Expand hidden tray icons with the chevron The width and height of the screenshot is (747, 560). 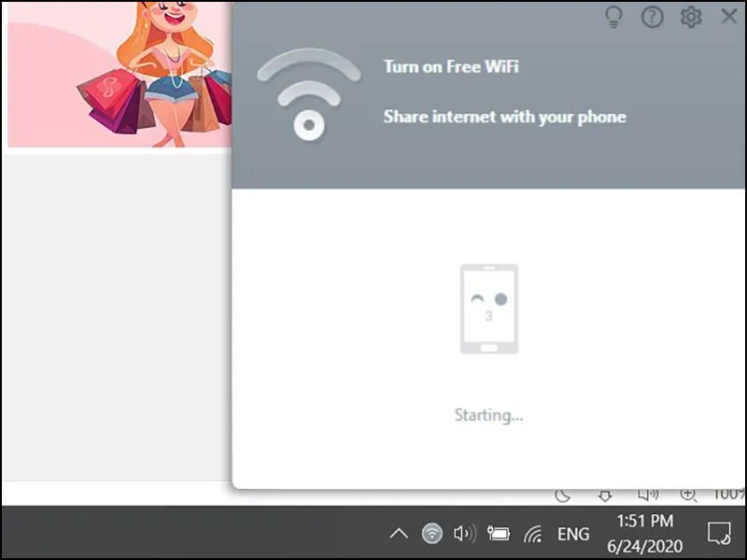point(399,533)
